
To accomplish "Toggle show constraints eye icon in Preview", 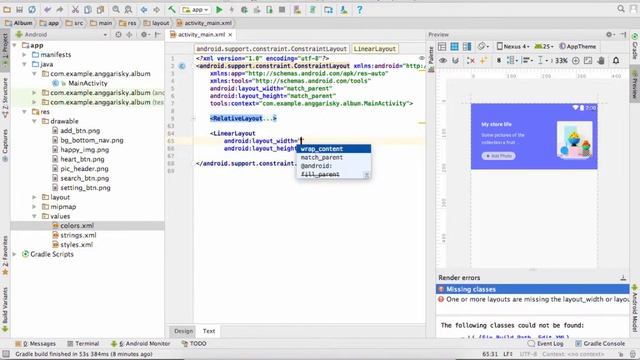I will click(443, 60).
